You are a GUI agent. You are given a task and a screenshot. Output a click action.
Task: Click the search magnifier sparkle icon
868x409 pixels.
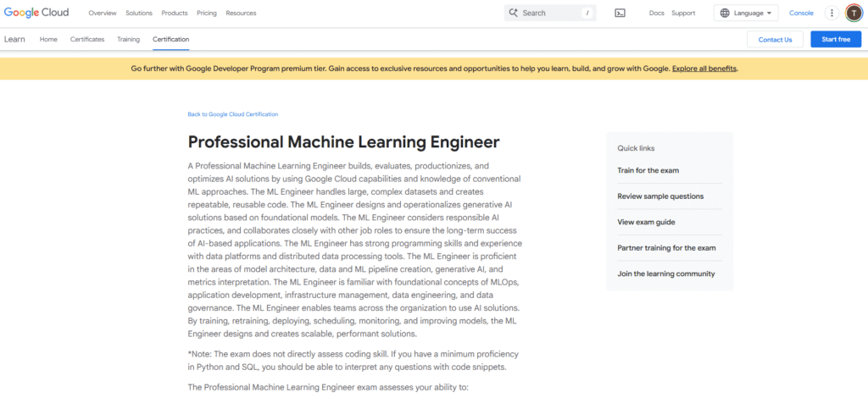513,13
